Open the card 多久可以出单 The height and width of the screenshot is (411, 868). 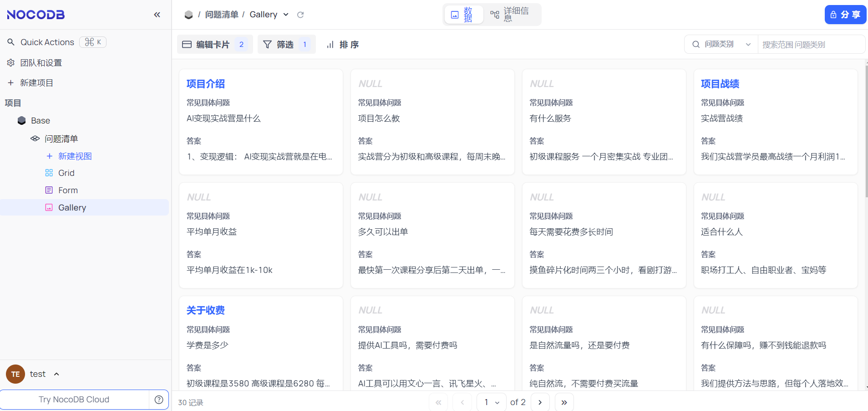click(x=432, y=235)
